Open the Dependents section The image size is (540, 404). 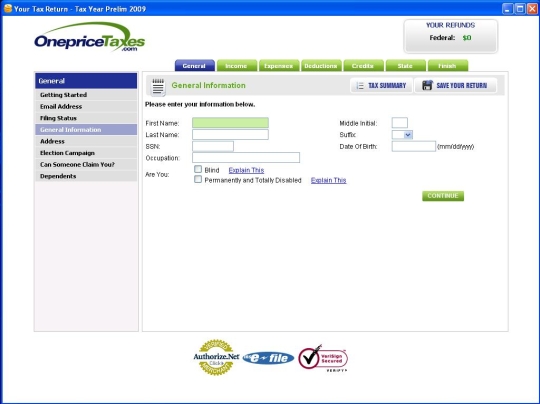[86, 176]
